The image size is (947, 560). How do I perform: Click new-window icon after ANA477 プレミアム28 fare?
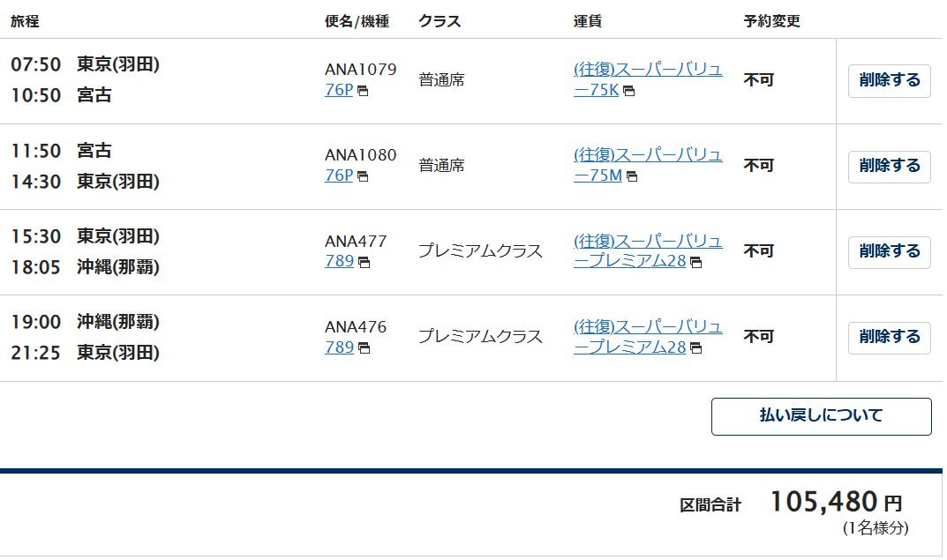pos(695,263)
